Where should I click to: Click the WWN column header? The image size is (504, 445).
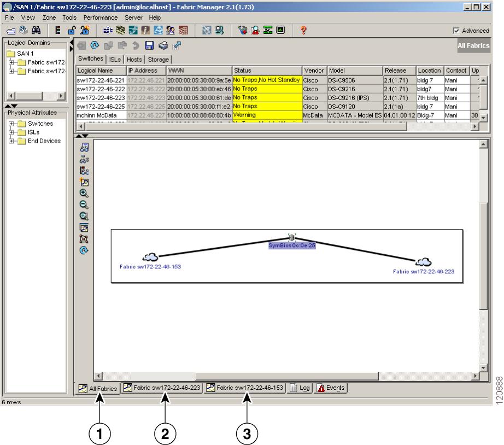point(199,71)
